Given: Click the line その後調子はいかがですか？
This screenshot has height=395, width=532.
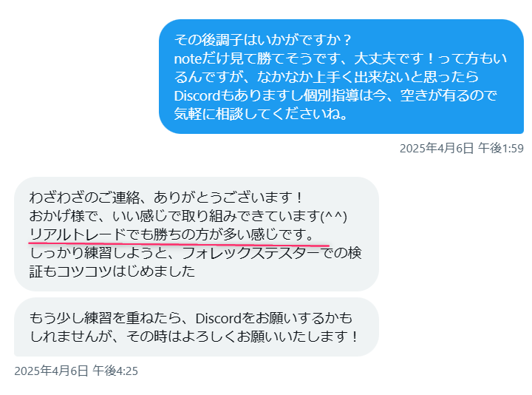Looking at the screenshot, I should click(264, 40).
